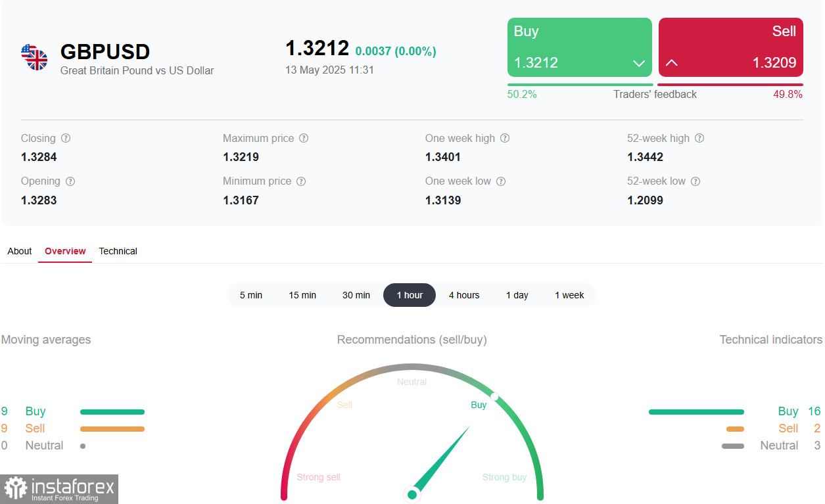Click the Minimum price value 1.3167
Viewport: 825px width, 504px height.
241,200
